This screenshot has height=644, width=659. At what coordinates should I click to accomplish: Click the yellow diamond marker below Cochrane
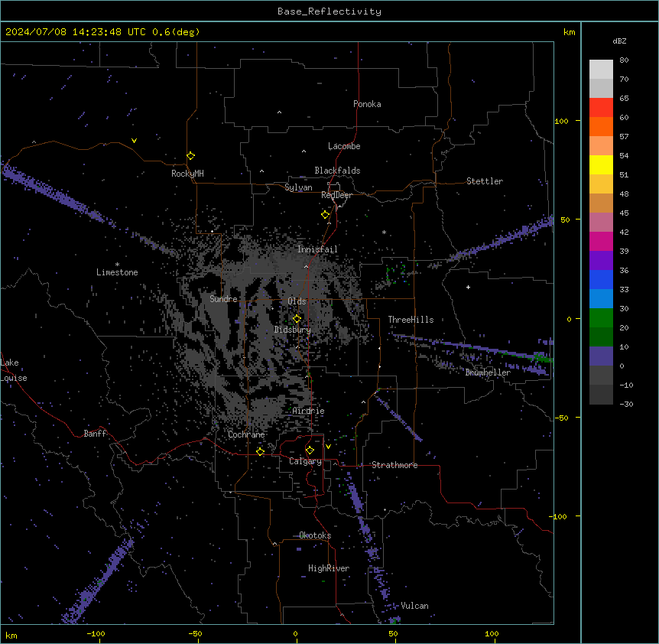[260, 451]
